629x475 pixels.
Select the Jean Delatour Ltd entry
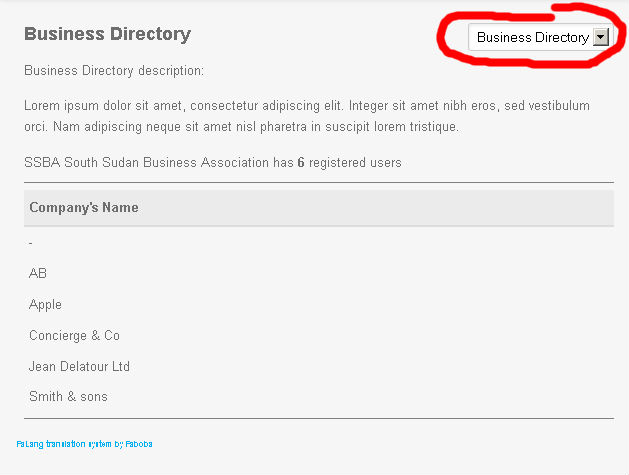pyautogui.click(x=79, y=366)
